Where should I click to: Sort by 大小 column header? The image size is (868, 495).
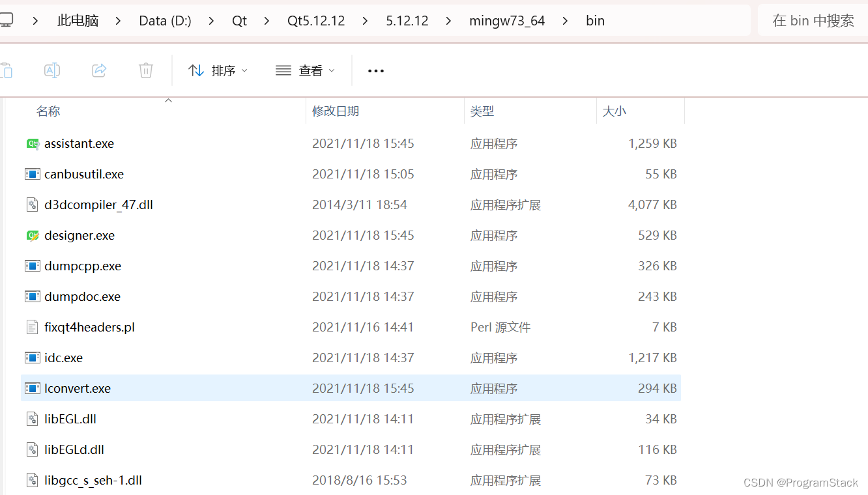tap(615, 111)
